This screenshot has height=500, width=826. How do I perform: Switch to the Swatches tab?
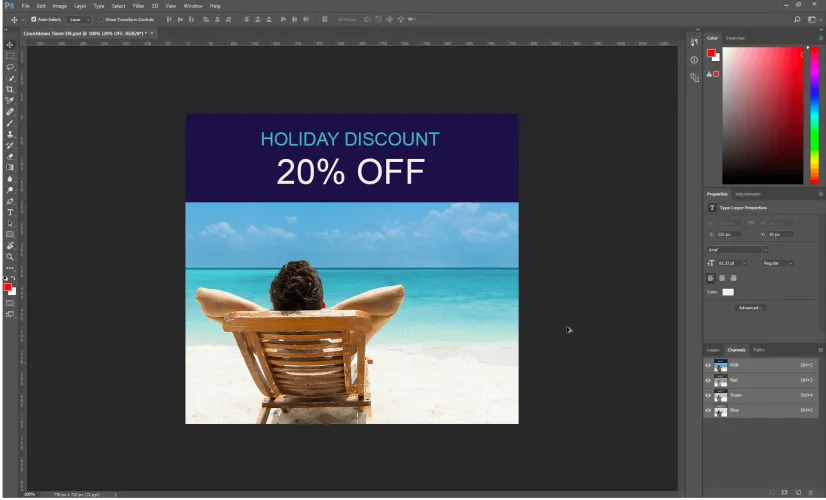click(735, 38)
